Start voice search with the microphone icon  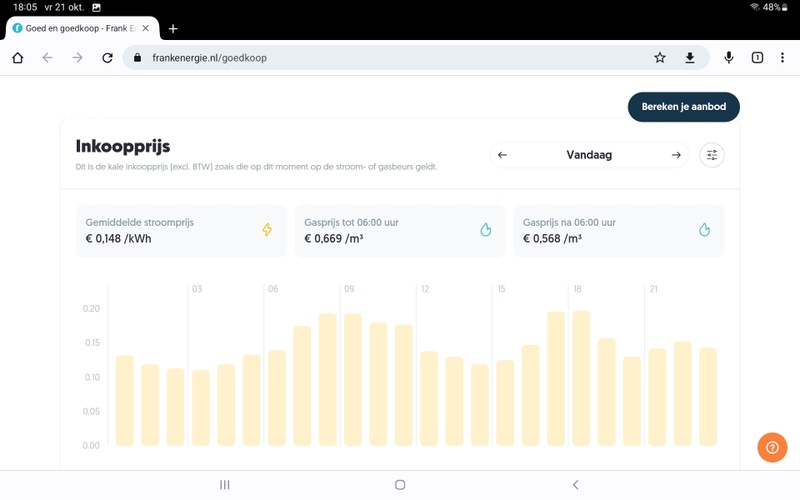click(x=729, y=58)
